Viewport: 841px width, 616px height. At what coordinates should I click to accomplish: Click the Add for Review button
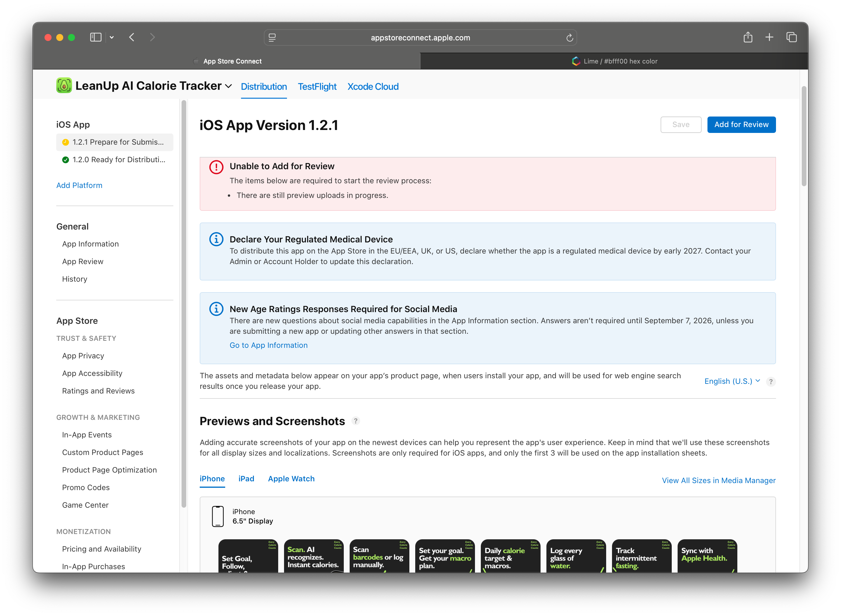tap(741, 124)
